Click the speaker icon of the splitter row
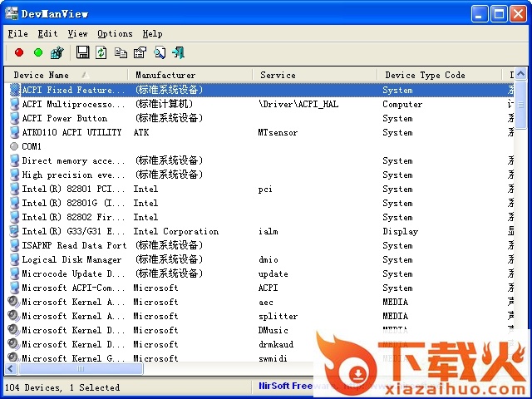Viewport: 532px width, 399px height. [x=14, y=316]
